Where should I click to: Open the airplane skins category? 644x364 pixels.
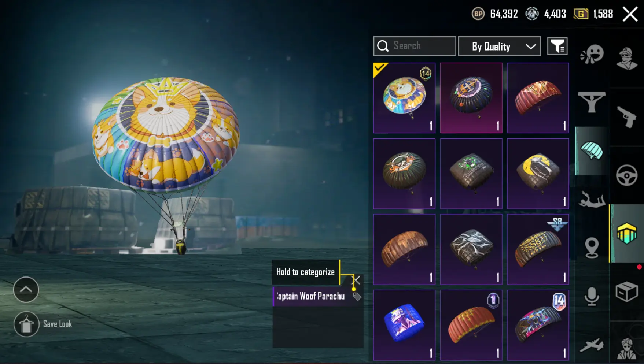tap(592, 345)
